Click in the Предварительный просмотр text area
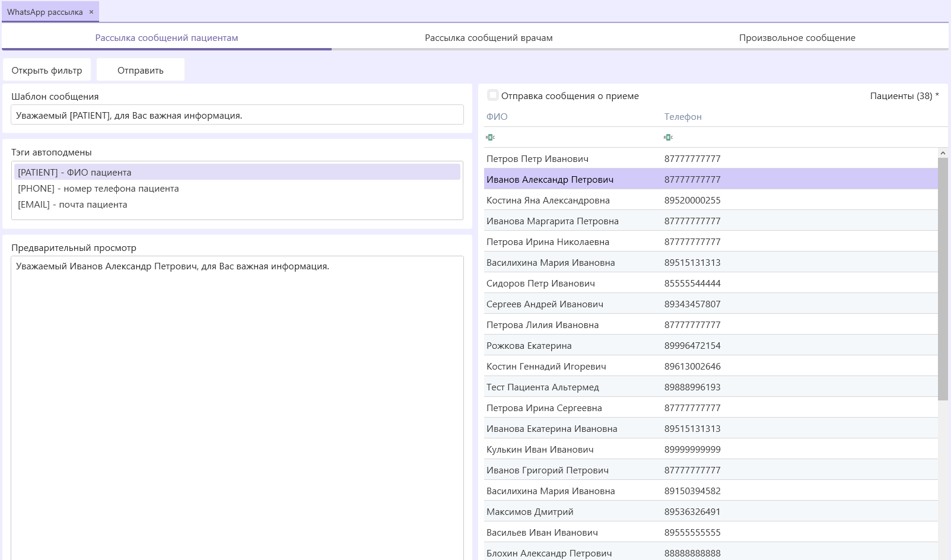Image resolution: width=951 pixels, height=560 pixels. 237,408
